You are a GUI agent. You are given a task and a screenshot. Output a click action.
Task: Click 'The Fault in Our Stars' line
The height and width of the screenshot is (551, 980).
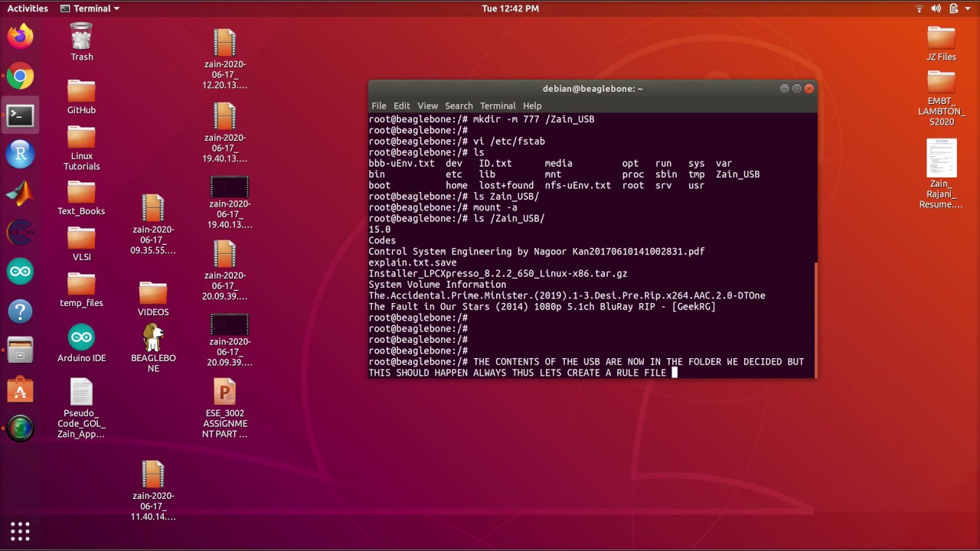pos(542,307)
